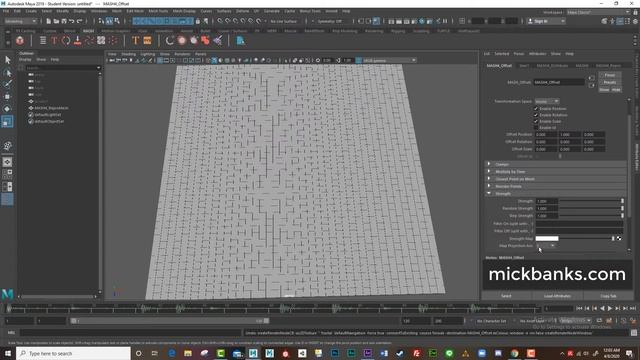The width and height of the screenshot is (640, 360).
Task: Click the blue document shelf icon
Action: [240, 40]
